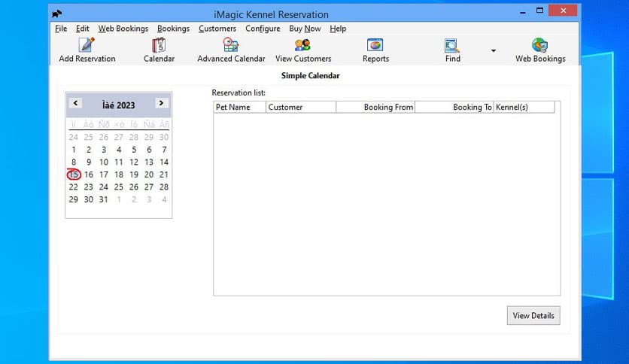Select today's date 15 in calendar
629x364 pixels.
coord(74,174)
